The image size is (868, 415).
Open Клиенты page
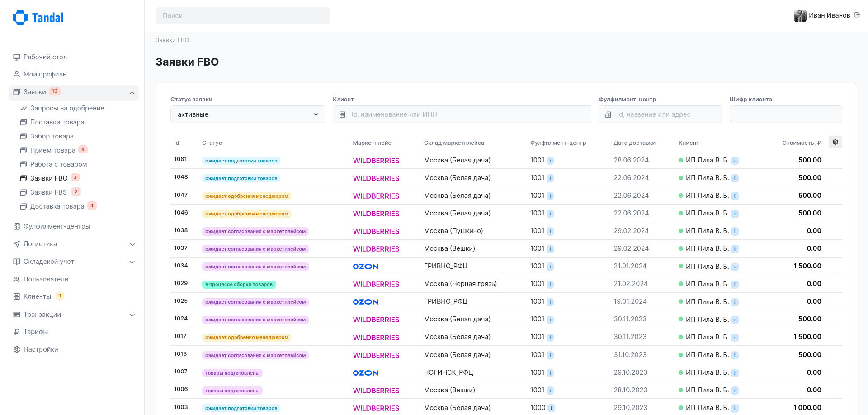pyautogui.click(x=37, y=296)
